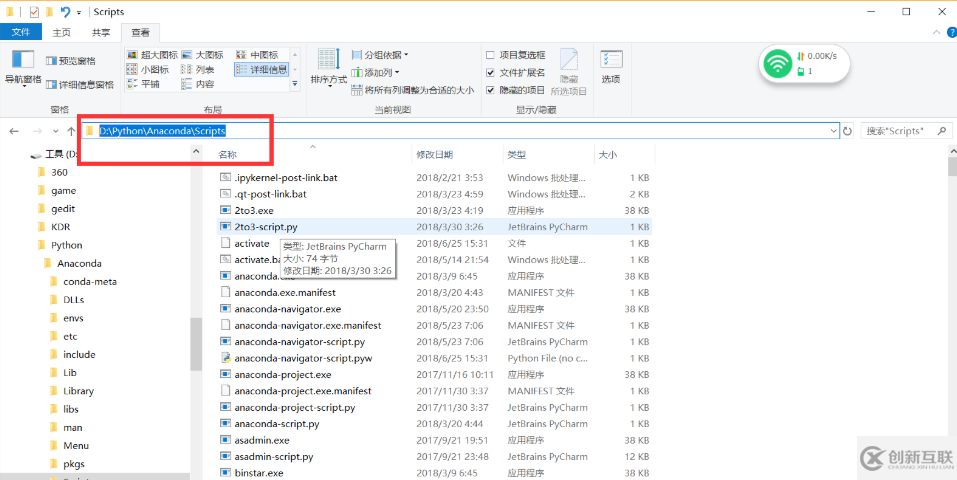Image resolution: width=957 pixels, height=480 pixels.
Task: Open the 分组依据 group by dropdown
Action: [x=380, y=55]
